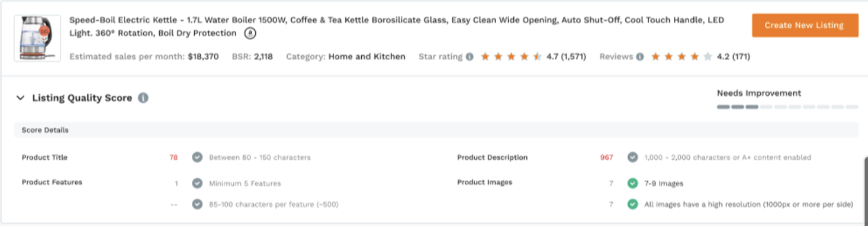Screen dimensions: 868x226
Task: Click the Amazon badge icon after product title
Action: [250, 34]
